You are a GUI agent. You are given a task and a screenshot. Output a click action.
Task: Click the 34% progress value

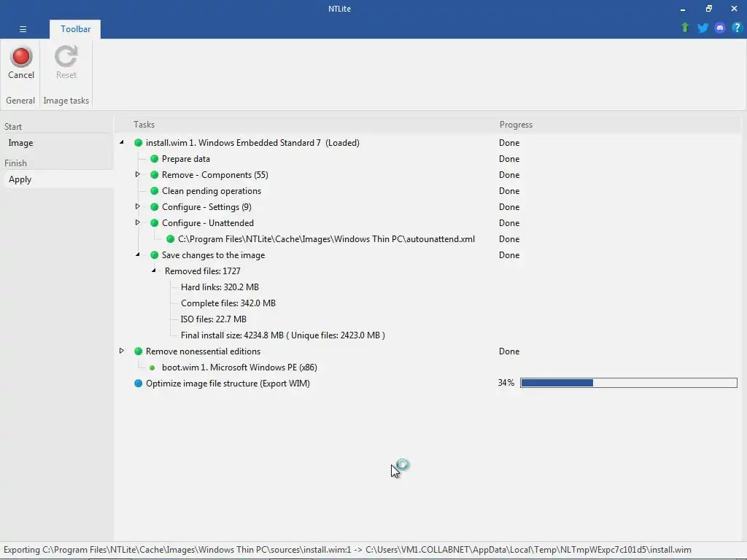click(x=506, y=383)
